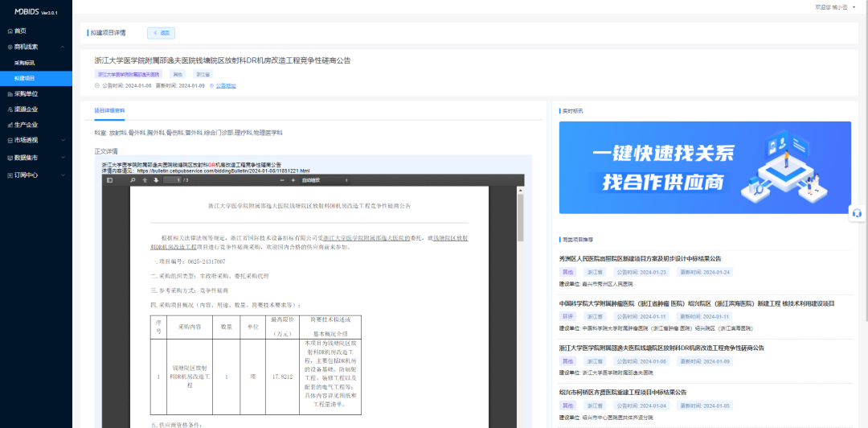The width and height of the screenshot is (868, 428).
Task: Collapse the 商机线索 menu chevron
Action: [63, 47]
